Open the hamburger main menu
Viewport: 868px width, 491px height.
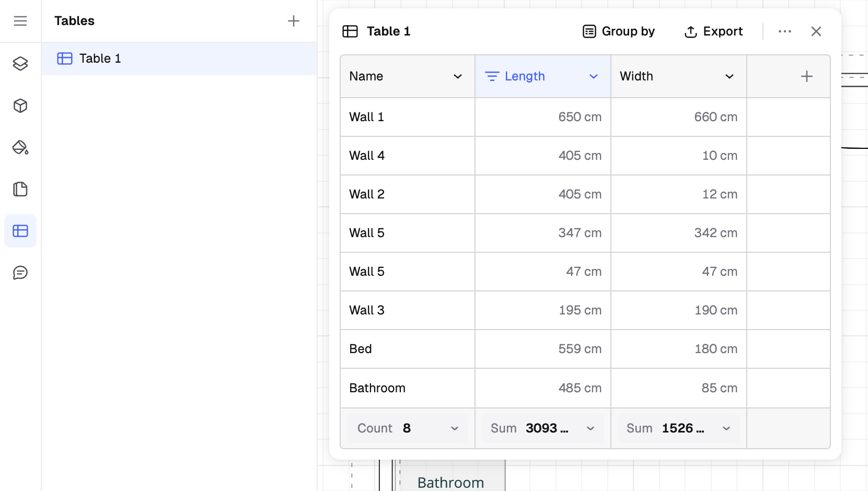[x=20, y=21]
